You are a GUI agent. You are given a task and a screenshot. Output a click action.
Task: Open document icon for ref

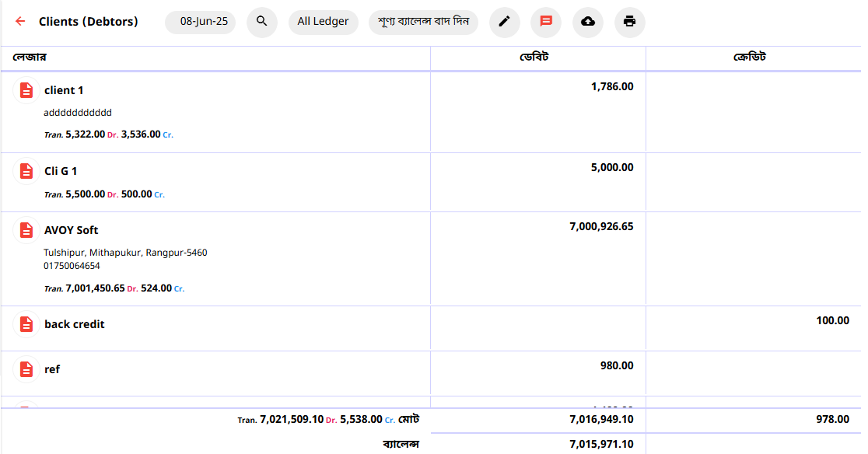tap(26, 369)
